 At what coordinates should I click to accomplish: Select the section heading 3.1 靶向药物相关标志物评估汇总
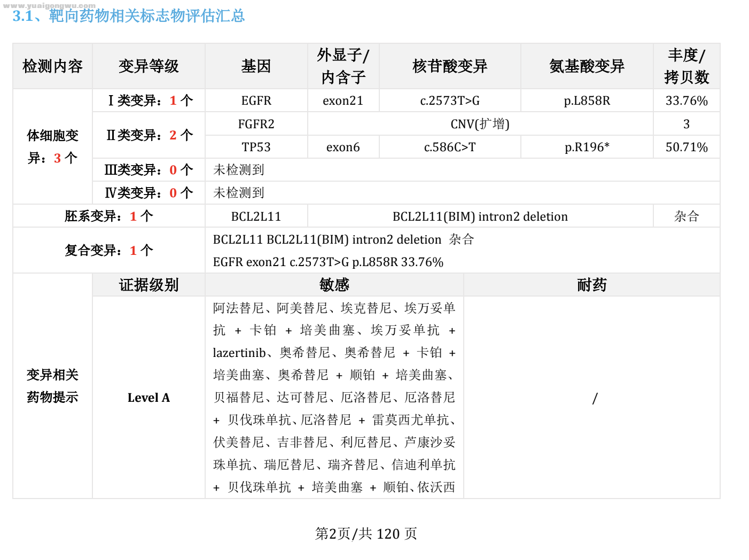[x=127, y=17]
